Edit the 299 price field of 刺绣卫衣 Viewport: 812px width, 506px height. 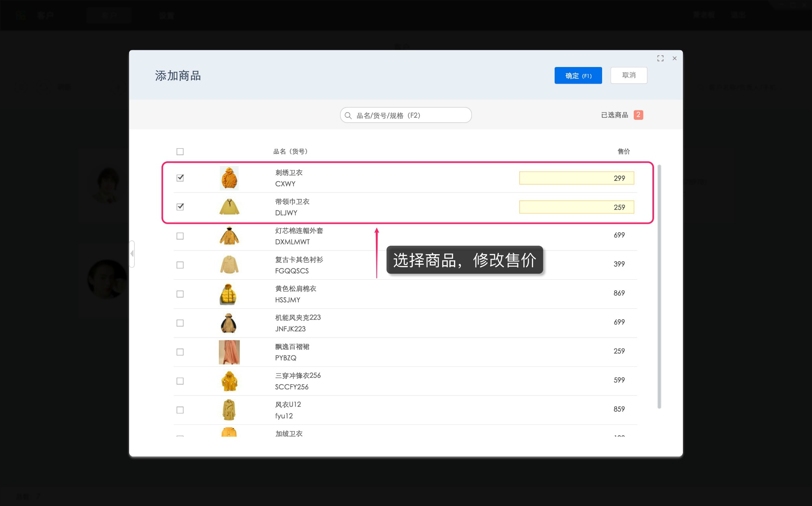[577, 177]
